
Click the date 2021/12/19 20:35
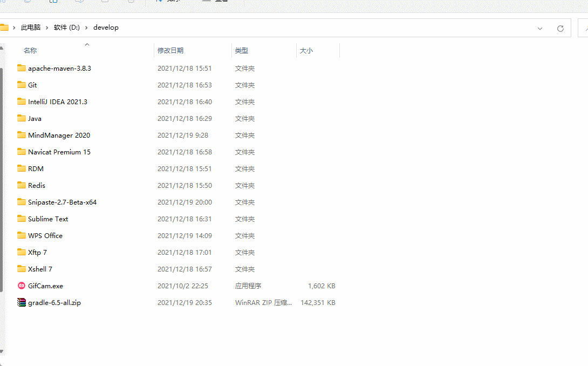coord(184,302)
